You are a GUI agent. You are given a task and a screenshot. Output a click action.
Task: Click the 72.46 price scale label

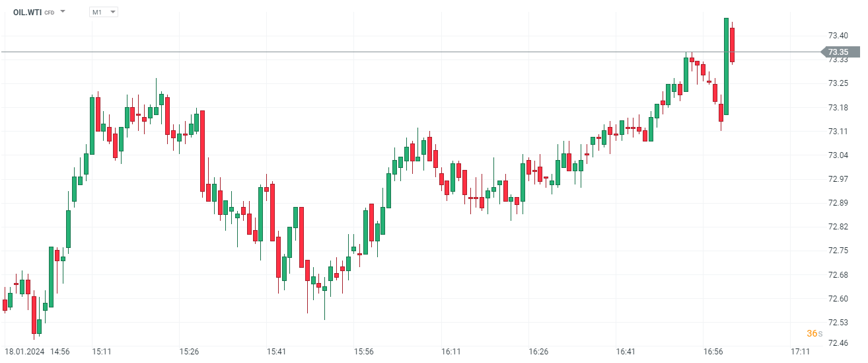838,343
